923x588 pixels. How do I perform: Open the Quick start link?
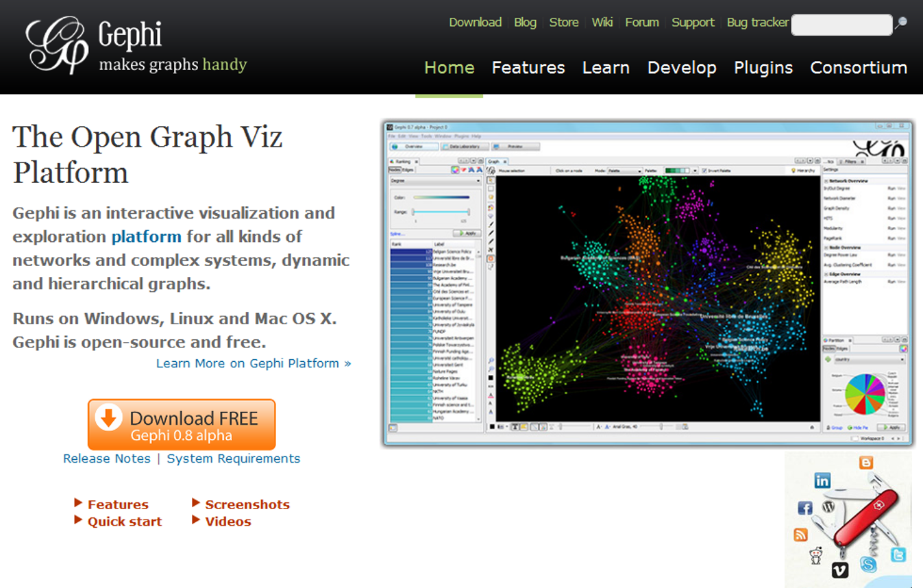point(125,522)
